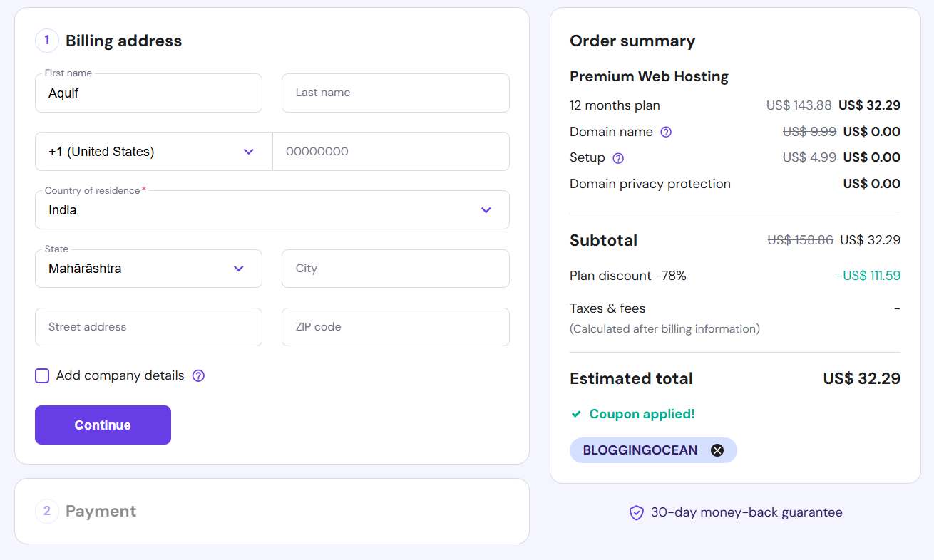This screenshot has width=934, height=560.
Task: Check the Add company details checkbox
Action: 42,375
